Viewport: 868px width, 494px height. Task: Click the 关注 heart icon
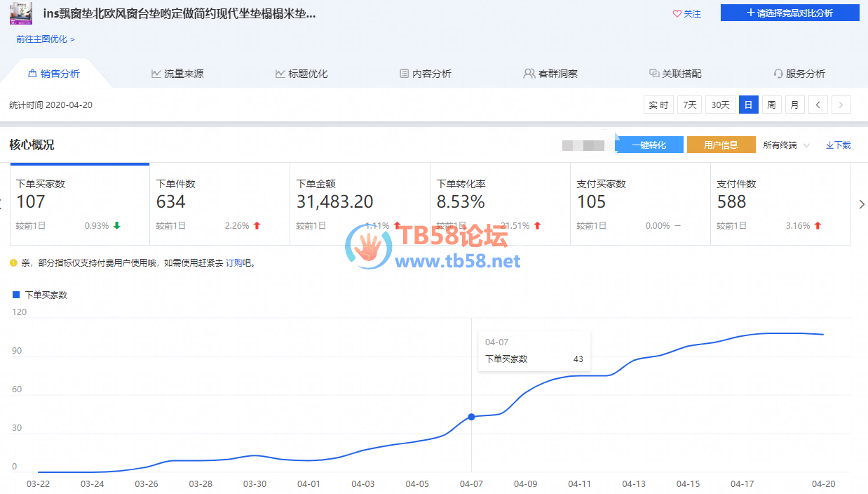click(x=677, y=13)
